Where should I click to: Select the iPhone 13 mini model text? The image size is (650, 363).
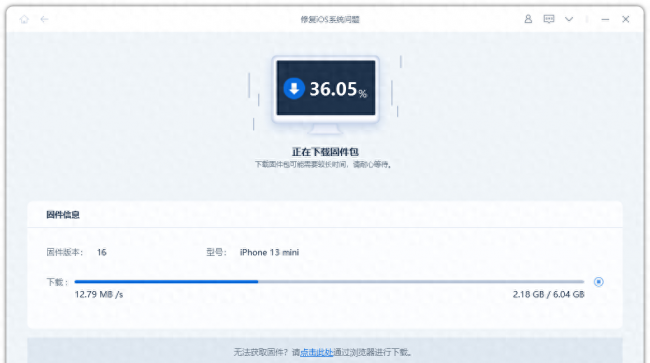tap(269, 252)
